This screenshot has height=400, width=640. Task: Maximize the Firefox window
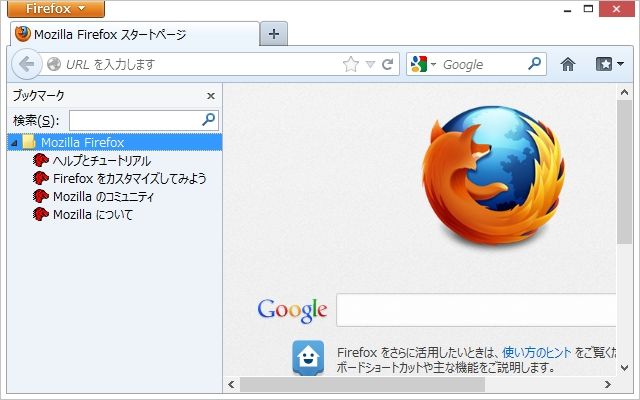pyautogui.click(x=588, y=9)
